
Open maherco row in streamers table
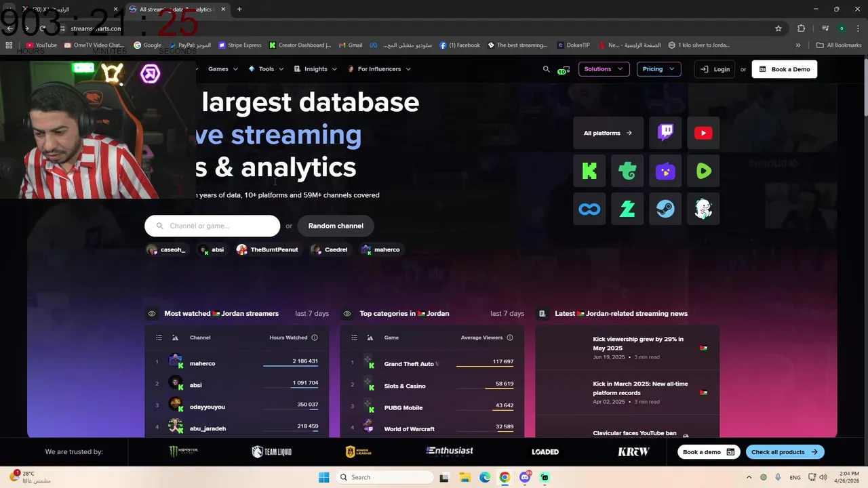tap(237, 363)
